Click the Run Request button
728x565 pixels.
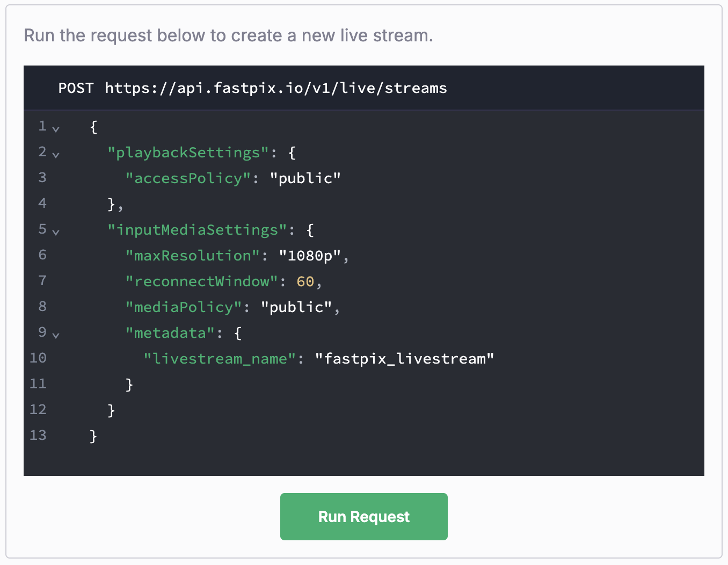[x=363, y=516]
